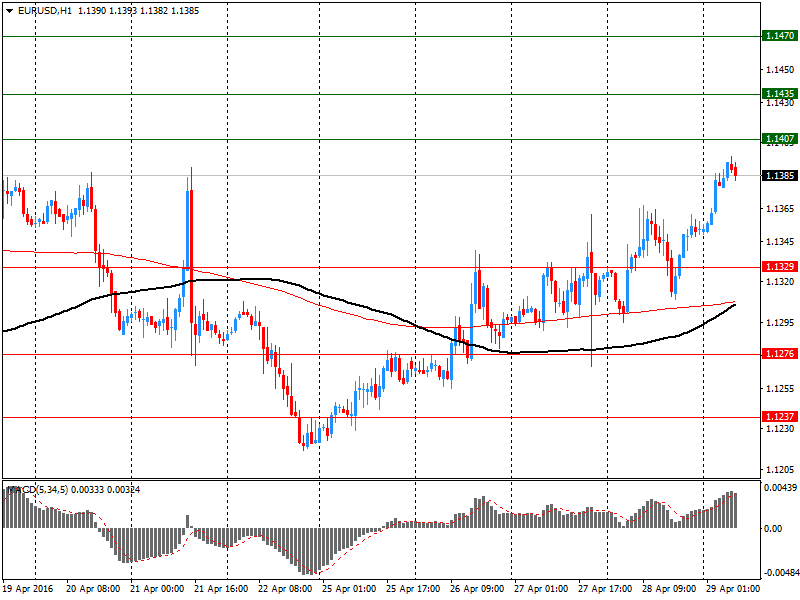
Task: Click the 25 Apr 17:00 time label
Action: click(413, 589)
